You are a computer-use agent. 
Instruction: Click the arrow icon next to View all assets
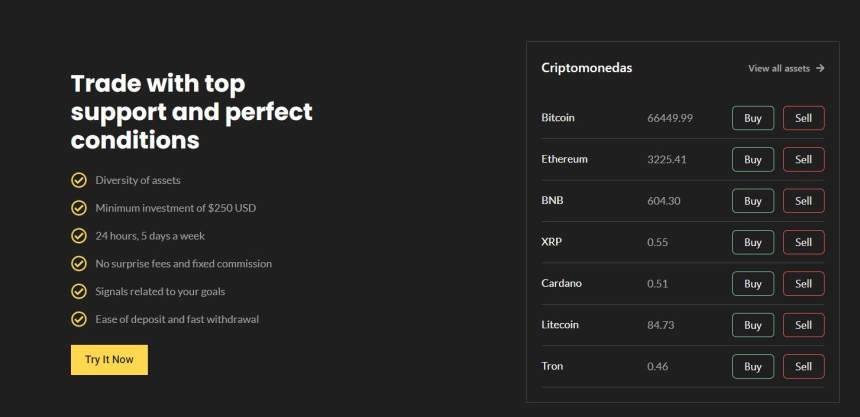tap(820, 68)
